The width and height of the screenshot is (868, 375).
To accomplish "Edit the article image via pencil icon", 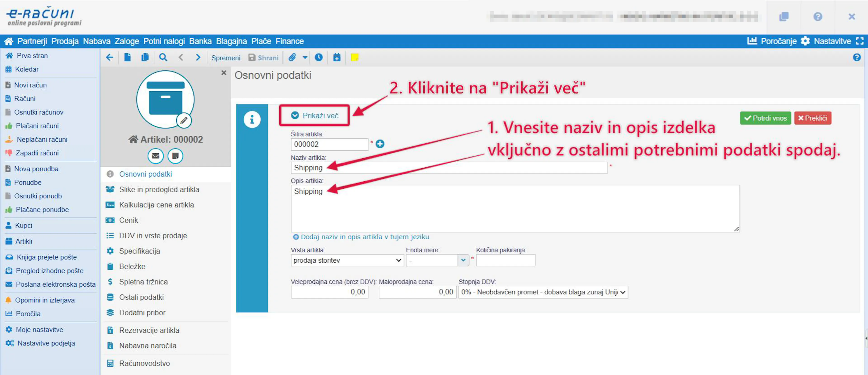I will 184,120.
